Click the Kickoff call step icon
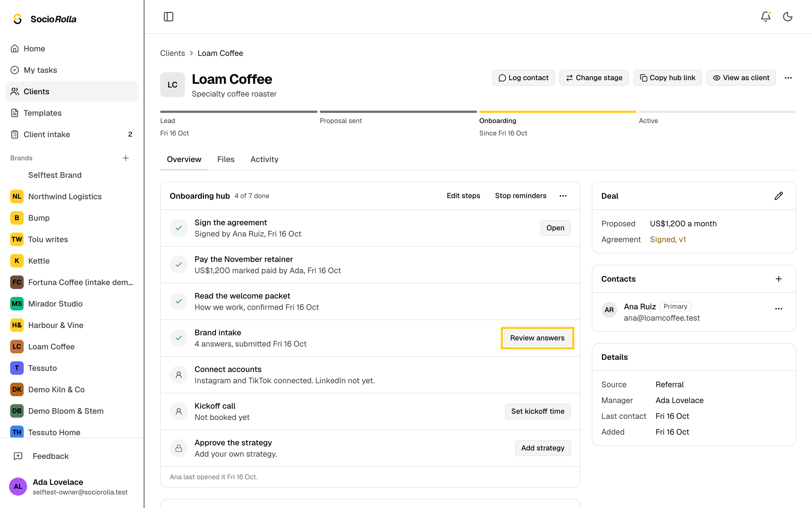Image resolution: width=812 pixels, height=508 pixels. pyautogui.click(x=179, y=411)
